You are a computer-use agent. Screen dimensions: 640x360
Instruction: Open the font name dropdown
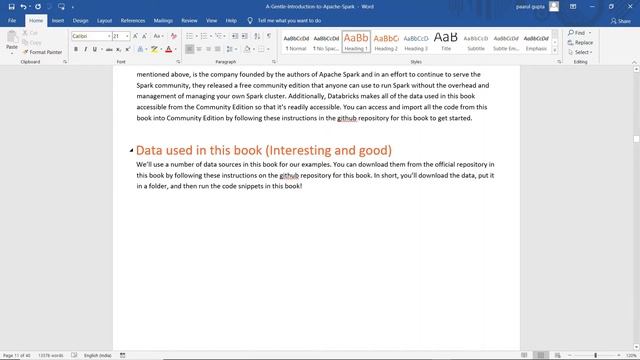coord(109,36)
